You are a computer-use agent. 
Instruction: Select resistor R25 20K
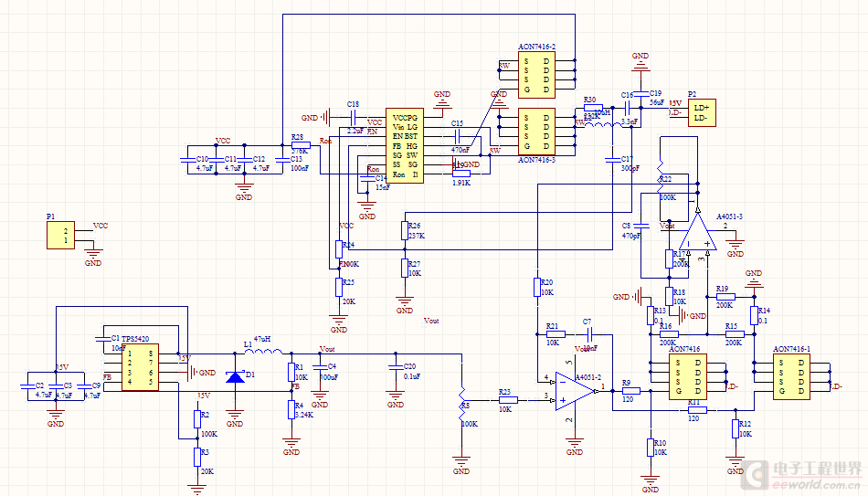(339, 288)
